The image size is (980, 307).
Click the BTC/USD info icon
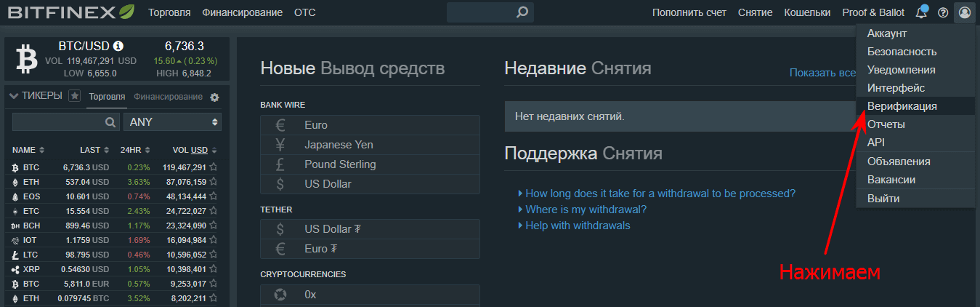click(118, 45)
